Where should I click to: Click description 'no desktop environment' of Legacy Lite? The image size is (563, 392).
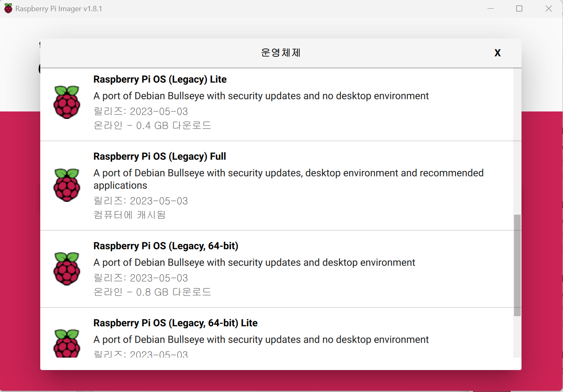[261, 96]
